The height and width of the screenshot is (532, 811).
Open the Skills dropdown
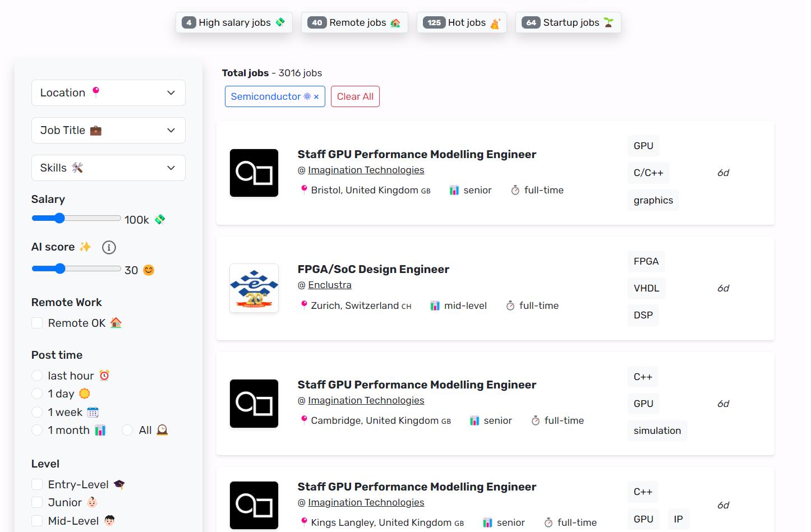click(108, 168)
